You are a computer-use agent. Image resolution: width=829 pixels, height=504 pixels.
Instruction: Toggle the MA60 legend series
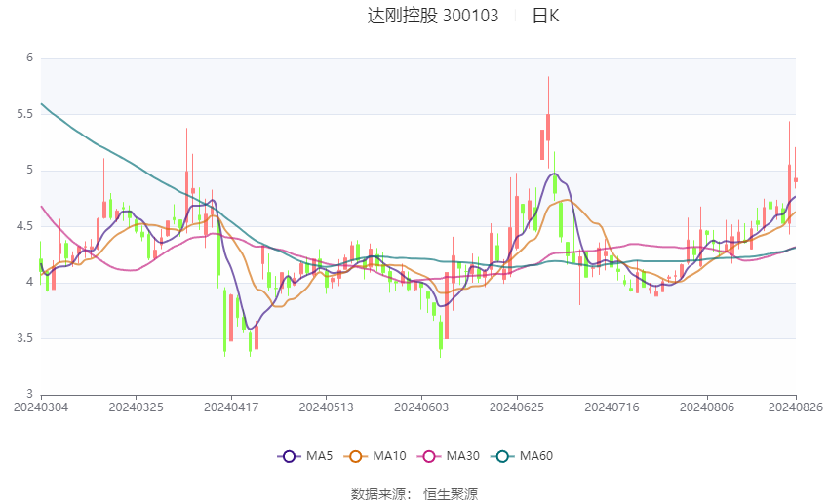pyautogui.click(x=522, y=456)
